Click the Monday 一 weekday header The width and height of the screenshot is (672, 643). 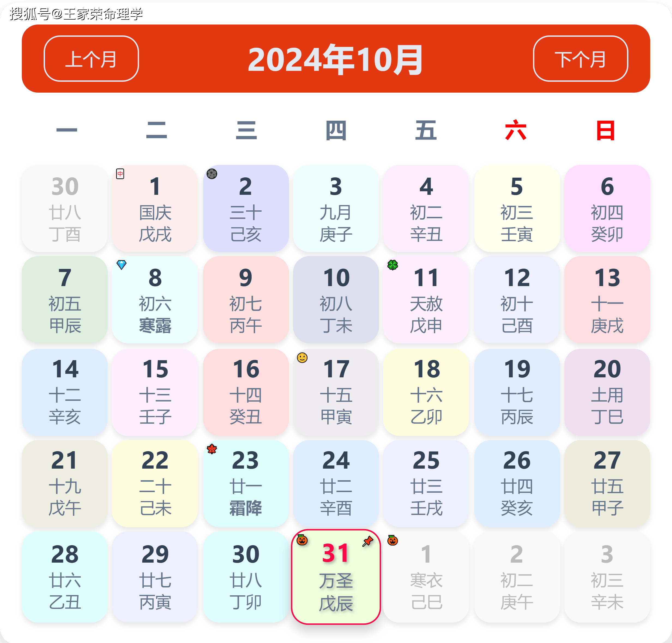point(67,130)
